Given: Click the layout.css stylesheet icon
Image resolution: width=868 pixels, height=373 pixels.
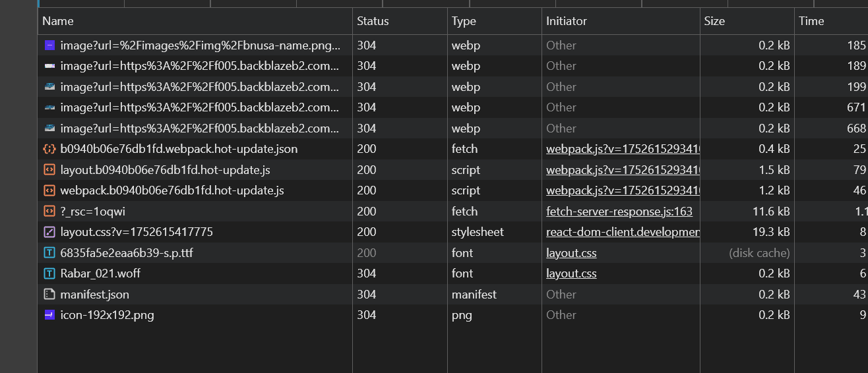Looking at the screenshot, I should click(49, 232).
